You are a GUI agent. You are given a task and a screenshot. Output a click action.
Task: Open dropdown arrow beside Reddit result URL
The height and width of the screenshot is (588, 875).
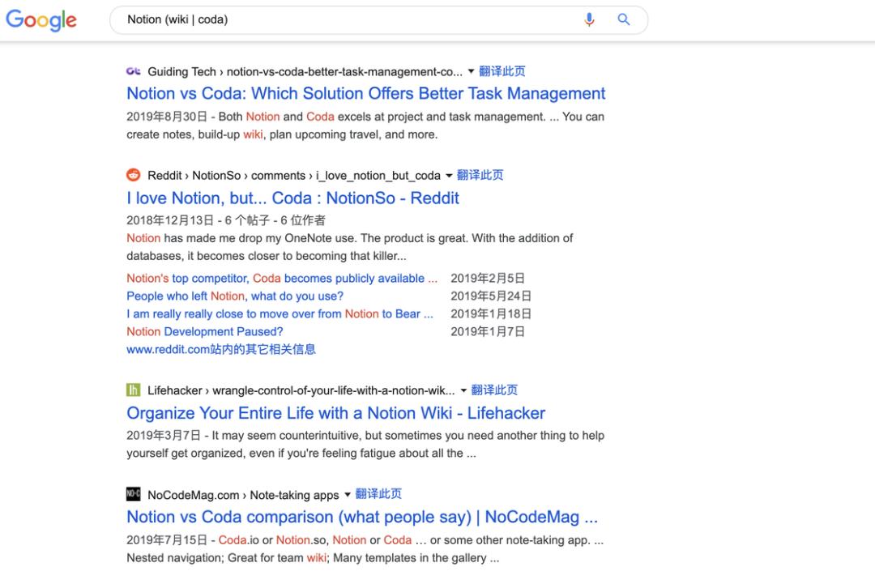pyautogui.click(x=449, y=175)
